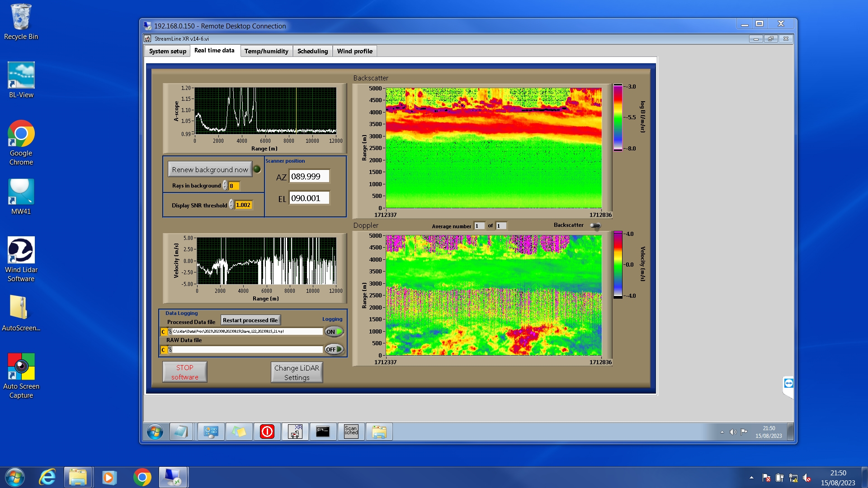The width and height of the screenshot is (868, 488).
Task: Click the red power taskbar icon
Action: [267, 432]
